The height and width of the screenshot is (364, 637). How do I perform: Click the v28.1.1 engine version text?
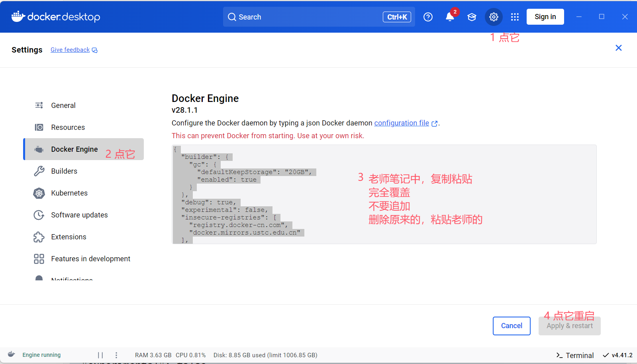click(x=184, y=110)
